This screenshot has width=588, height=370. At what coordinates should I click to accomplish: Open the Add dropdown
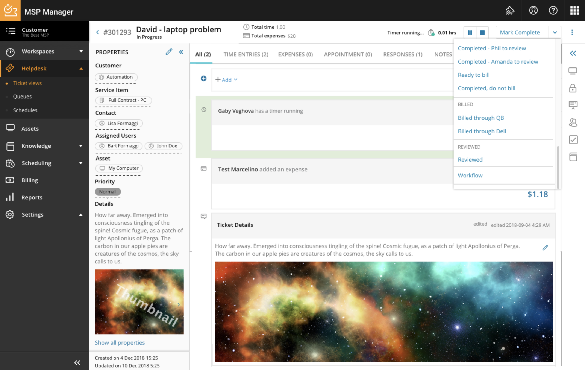(x=226, y=80)
